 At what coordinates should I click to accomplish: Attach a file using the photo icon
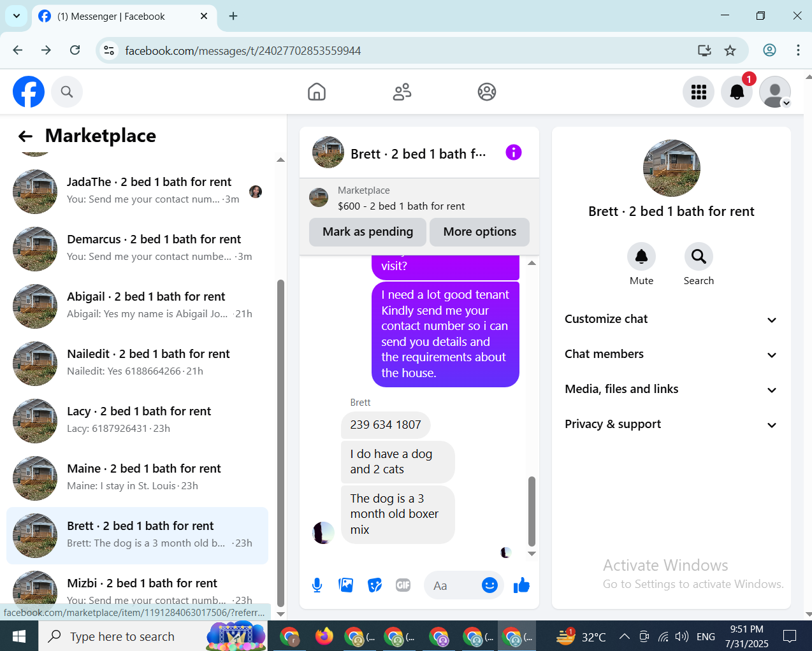346,585
